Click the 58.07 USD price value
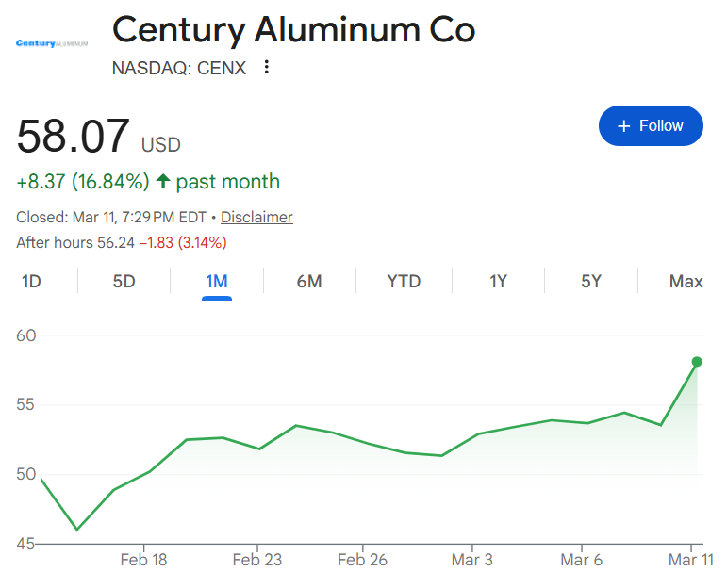Screen dimensions: 727x588 (74, 137)
